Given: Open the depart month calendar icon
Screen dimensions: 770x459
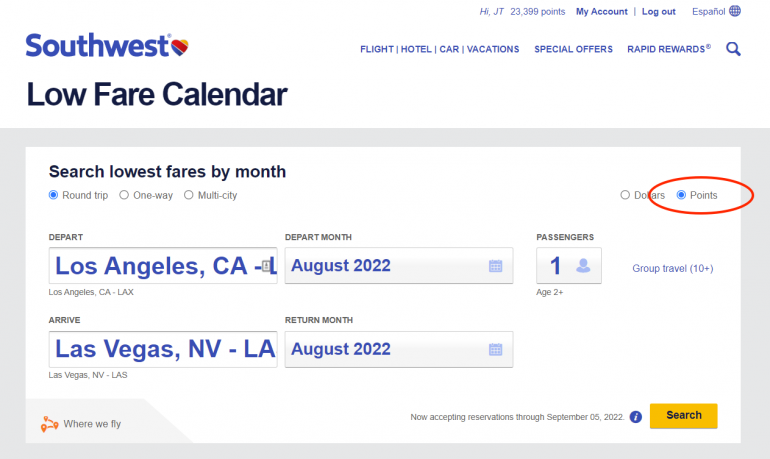Looking at the screenshot, I should click(495, 266).
